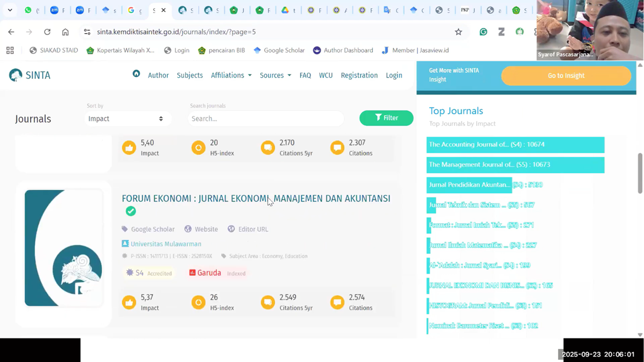Open the tab search dropdown arrow
Screen dimensions: 644x362
click(x=10, y=10)
